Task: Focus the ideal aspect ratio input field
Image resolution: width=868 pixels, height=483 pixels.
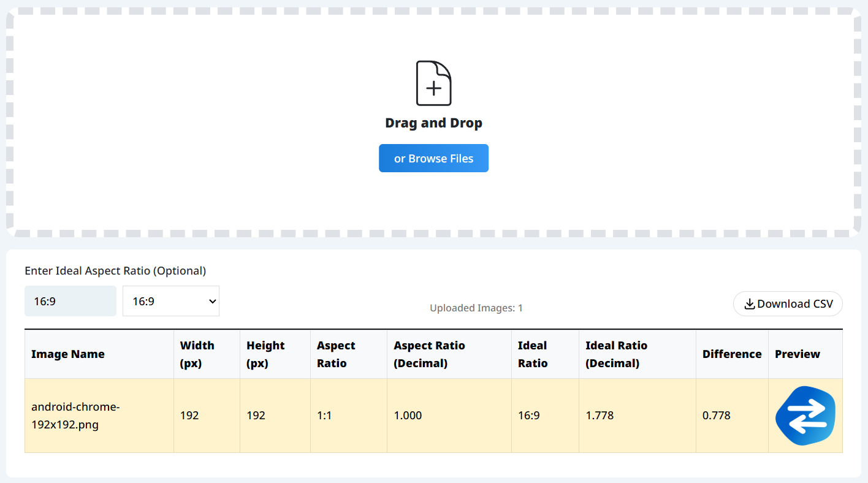Action: (70, 301)
